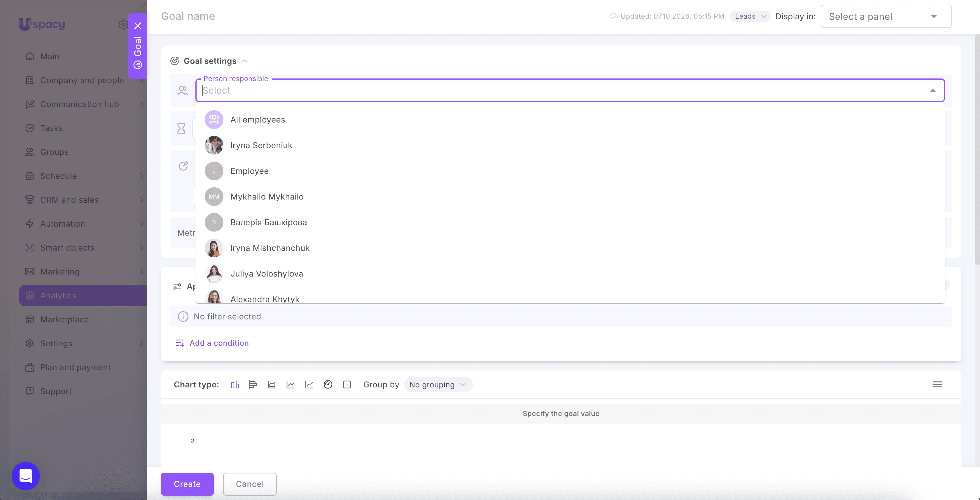Click the Cancel button
This screenshot has width=980, height=500.
pos(250,484)
